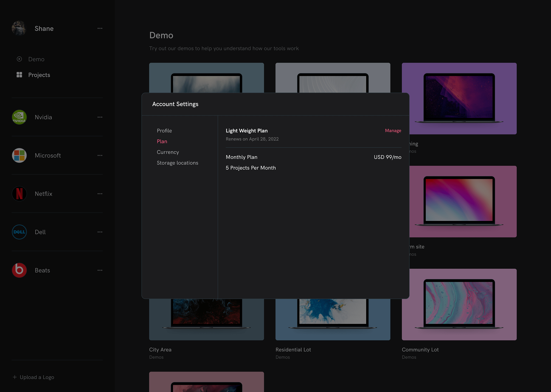Viewport: 551px width, 392px height.
Task: Click the Nvidia workspace logo
Action: pyautogui.click(x=19, y=117)
